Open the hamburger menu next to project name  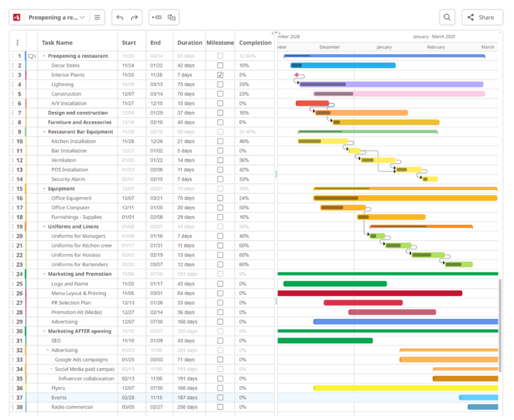98,17
